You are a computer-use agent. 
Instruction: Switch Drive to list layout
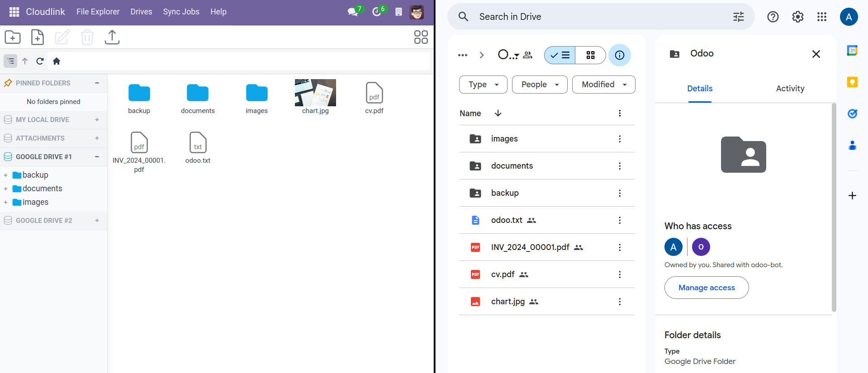560,55
